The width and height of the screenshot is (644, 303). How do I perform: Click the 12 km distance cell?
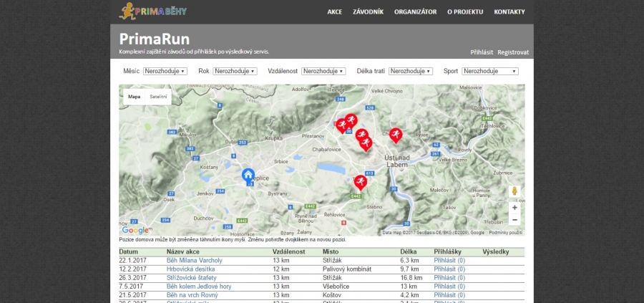(281, 269)
